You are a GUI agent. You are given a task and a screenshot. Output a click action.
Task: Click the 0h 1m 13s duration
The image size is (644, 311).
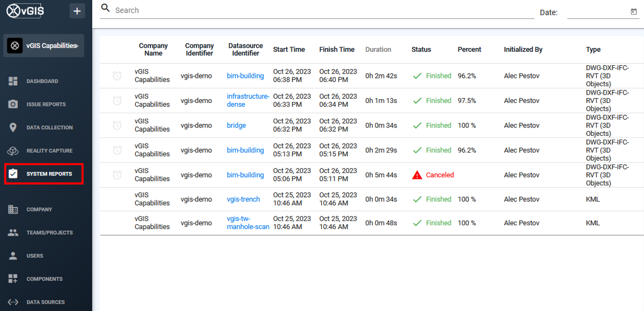pyautogui.click(x=381, y=100)
